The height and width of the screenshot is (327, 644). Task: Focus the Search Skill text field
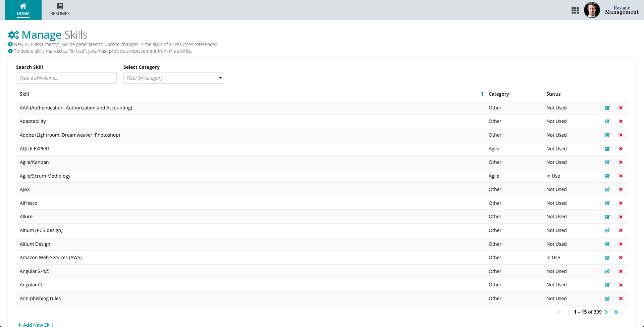click(66, 78)
